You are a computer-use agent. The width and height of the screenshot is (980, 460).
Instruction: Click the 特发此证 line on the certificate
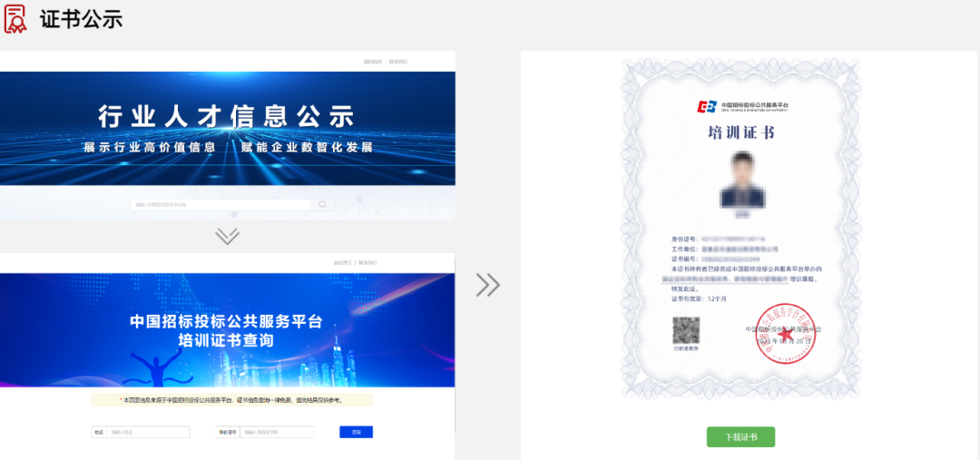pos(685,289)
